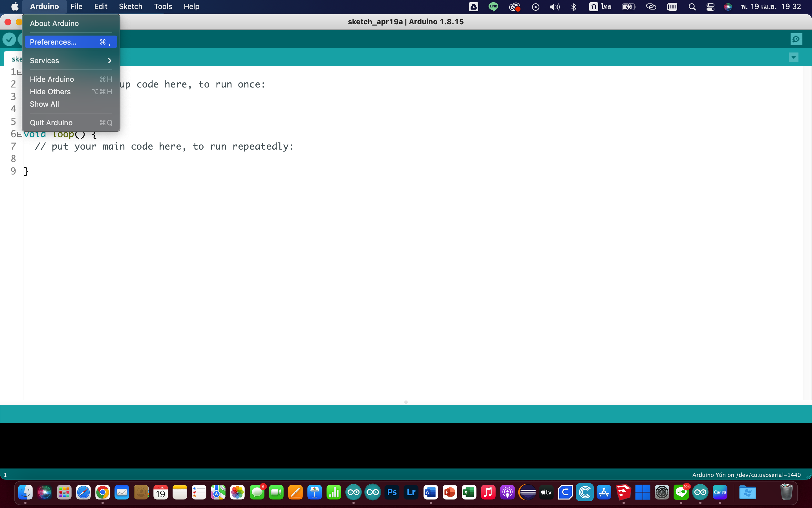Open the Help menu
Image resolution: width=812 pixels, height=508 pixels.
(x=192, y=6)
